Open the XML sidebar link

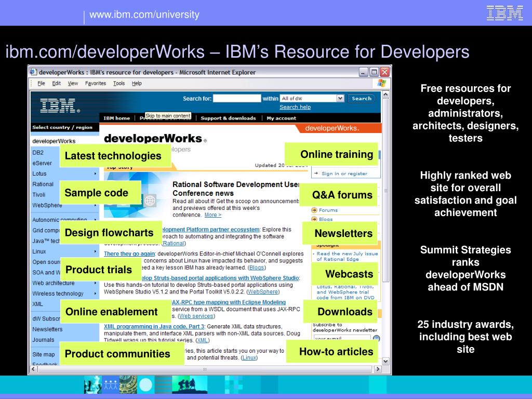[x=37, y=304]
